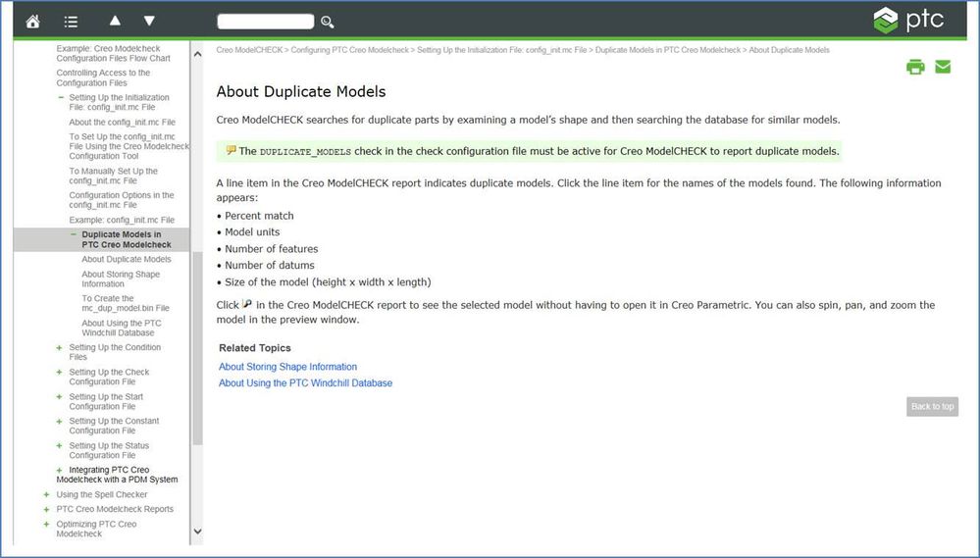Follow About Using the PTC Windchill Database link
The image size is (980, 558).
[305, 383]
